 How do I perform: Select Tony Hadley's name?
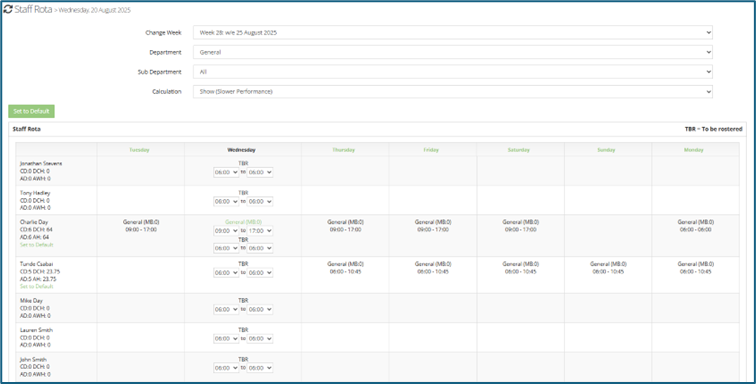pos(35,193)
